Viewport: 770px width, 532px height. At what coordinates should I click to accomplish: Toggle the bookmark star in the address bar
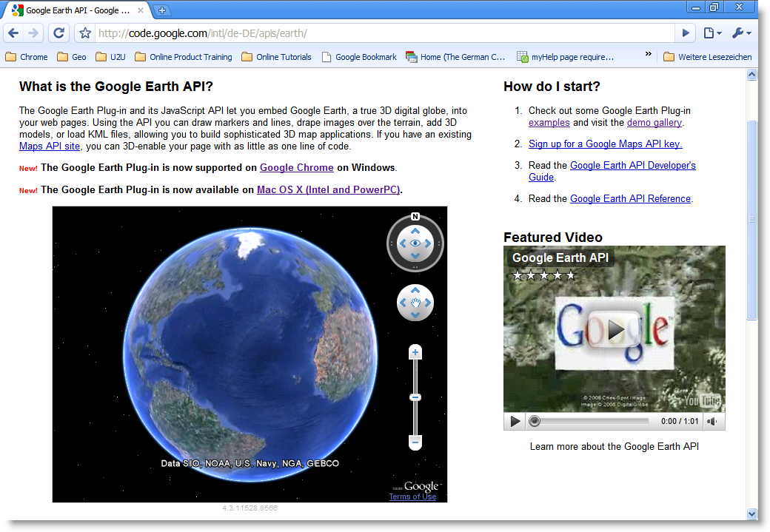pyautogui.click(x=84, y=33)
